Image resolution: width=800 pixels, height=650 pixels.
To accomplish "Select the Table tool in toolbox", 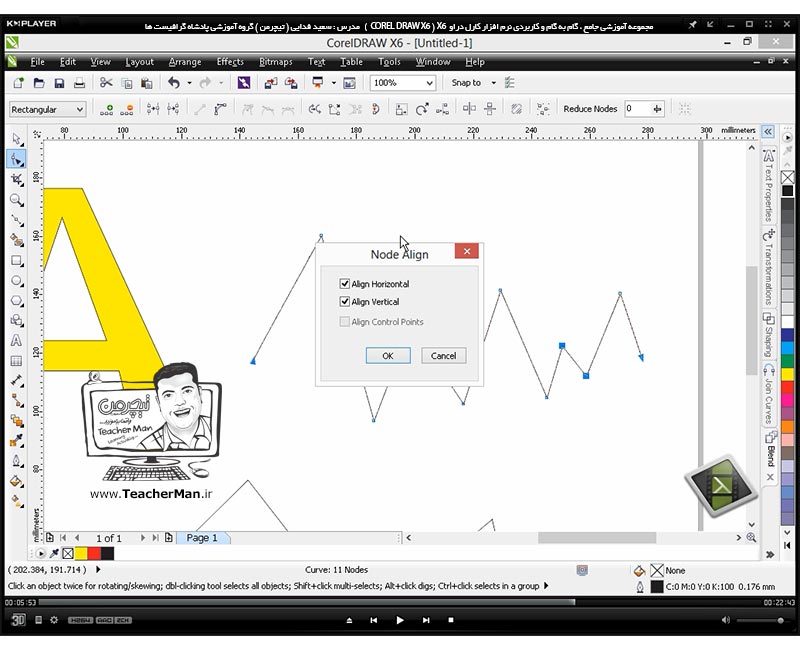I will click(x=16, y=361).
